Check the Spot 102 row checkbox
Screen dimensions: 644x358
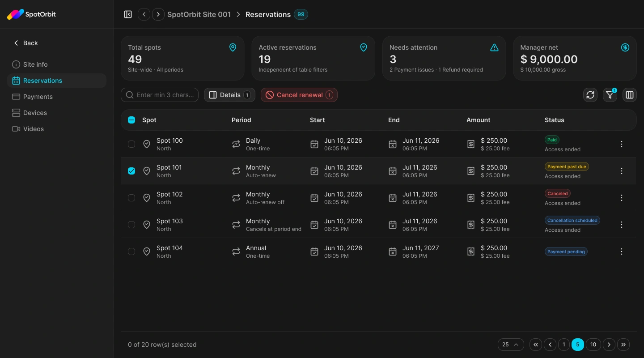click(x=131, y=198)
